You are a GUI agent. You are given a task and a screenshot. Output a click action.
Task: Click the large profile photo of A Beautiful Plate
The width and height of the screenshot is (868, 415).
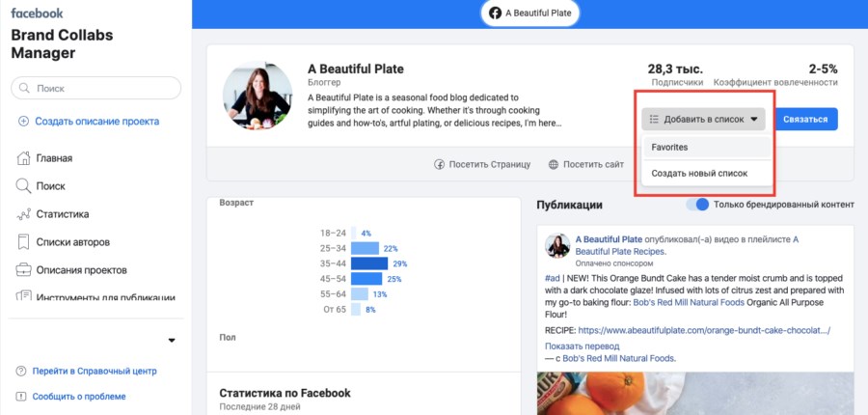coord(258,96)
